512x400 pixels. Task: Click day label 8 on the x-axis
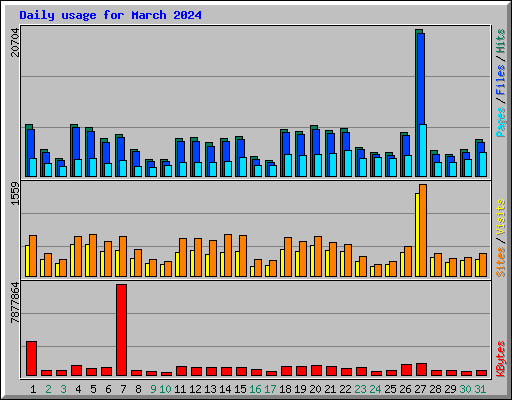138,389
